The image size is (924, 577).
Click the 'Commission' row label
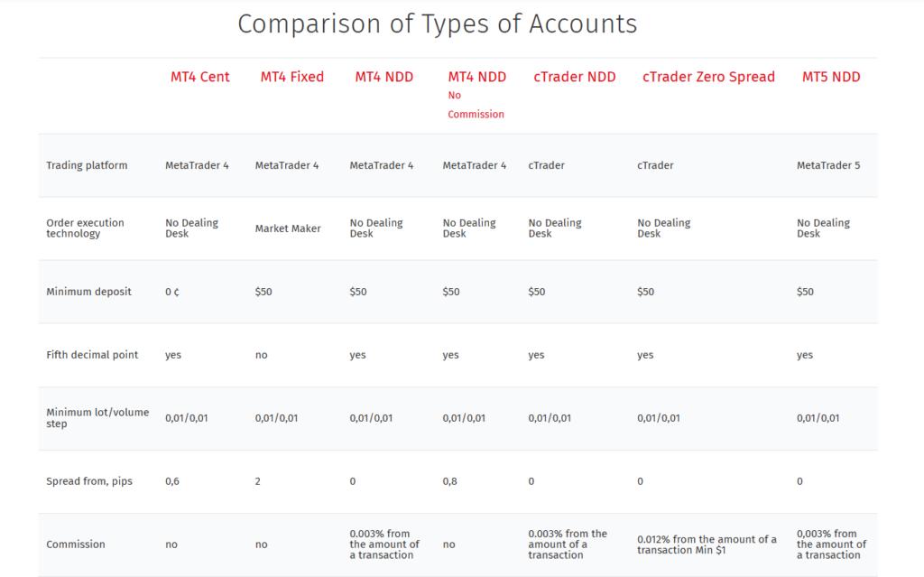[x=76, y=544]
